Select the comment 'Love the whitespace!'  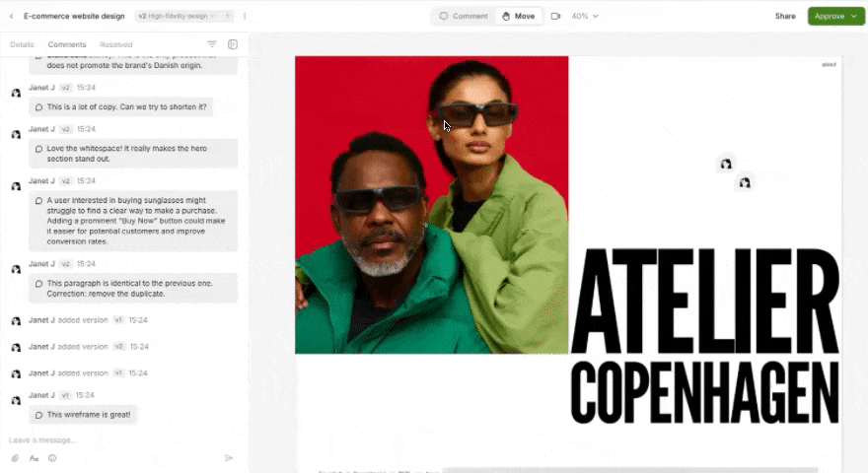(133, 154)
